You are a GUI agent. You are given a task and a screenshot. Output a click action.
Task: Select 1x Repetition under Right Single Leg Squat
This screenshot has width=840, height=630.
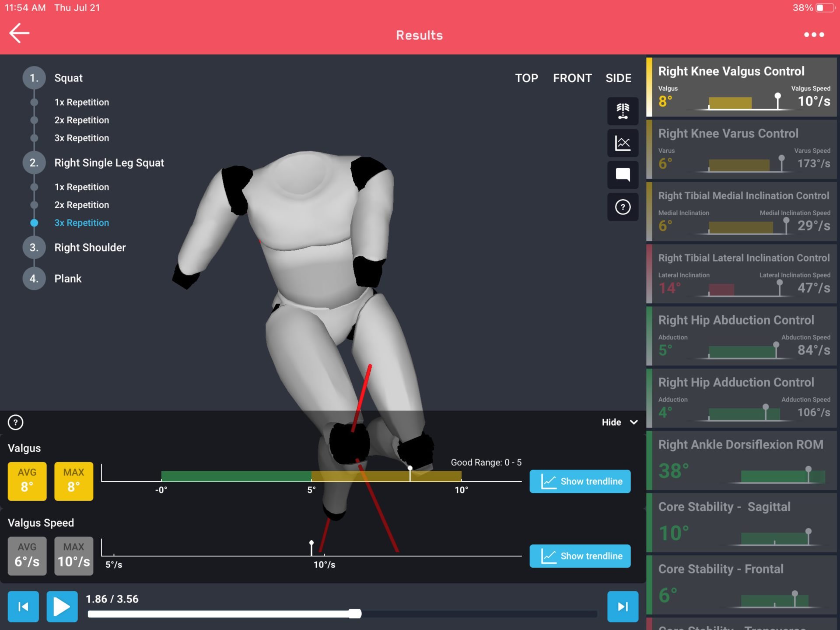(x=82, y=187)
